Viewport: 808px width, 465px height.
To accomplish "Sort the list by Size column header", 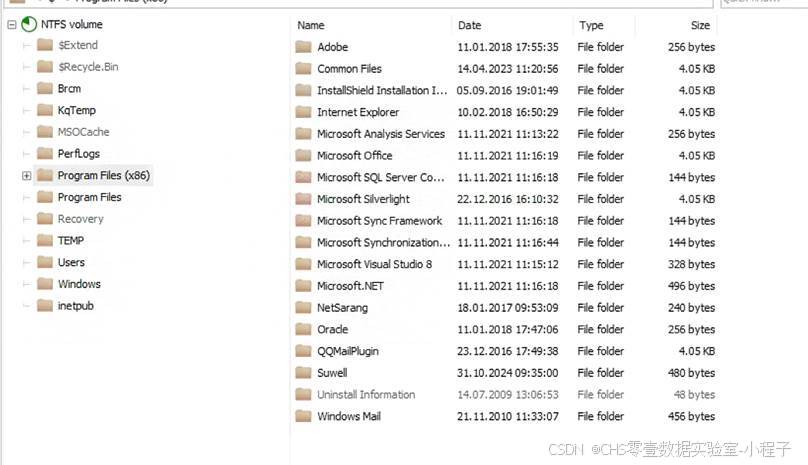I will pyautogui.click(x=700, y=25).
